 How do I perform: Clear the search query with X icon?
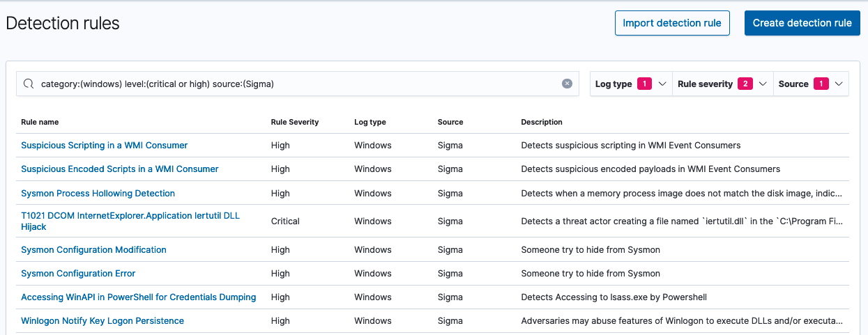(x=567, y=84)
